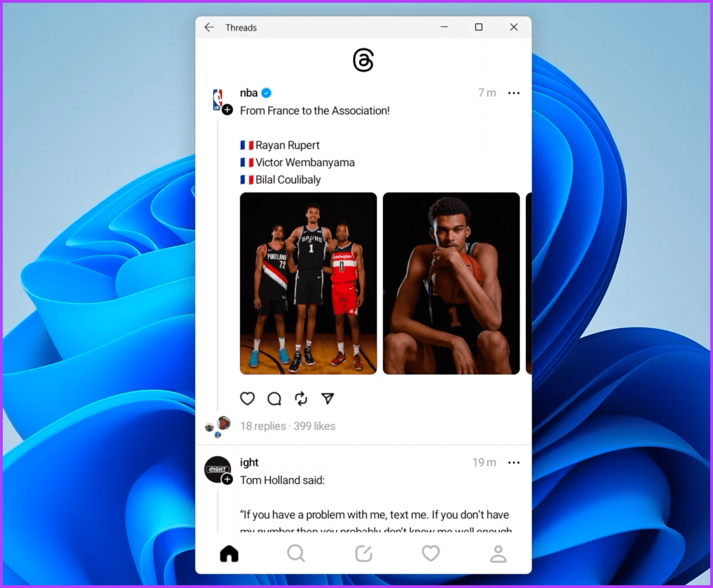The height and width of the screenshot is (588, 713).
Task: Compose a new thread
Action: point(363,553)
